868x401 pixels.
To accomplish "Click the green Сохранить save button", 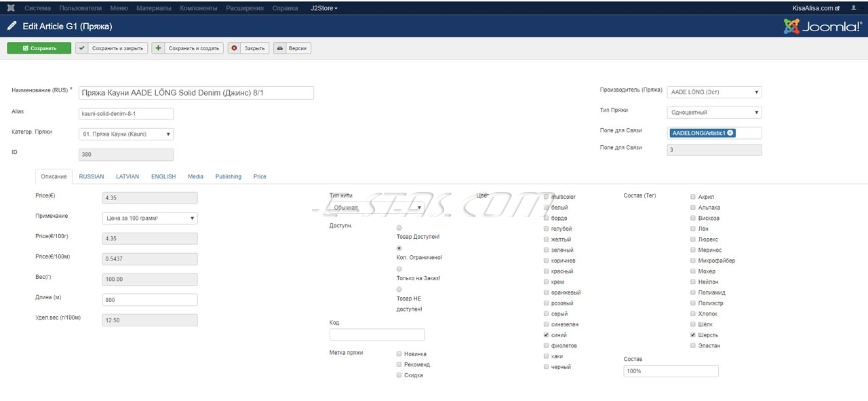I will 39,48.
